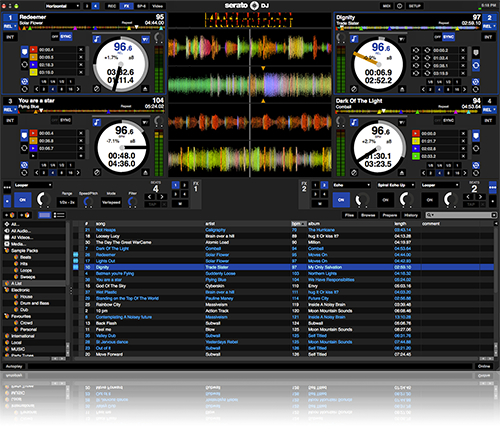
Task: Click censor icon on Redeemer deck platter
Action: tap(97, 89)
